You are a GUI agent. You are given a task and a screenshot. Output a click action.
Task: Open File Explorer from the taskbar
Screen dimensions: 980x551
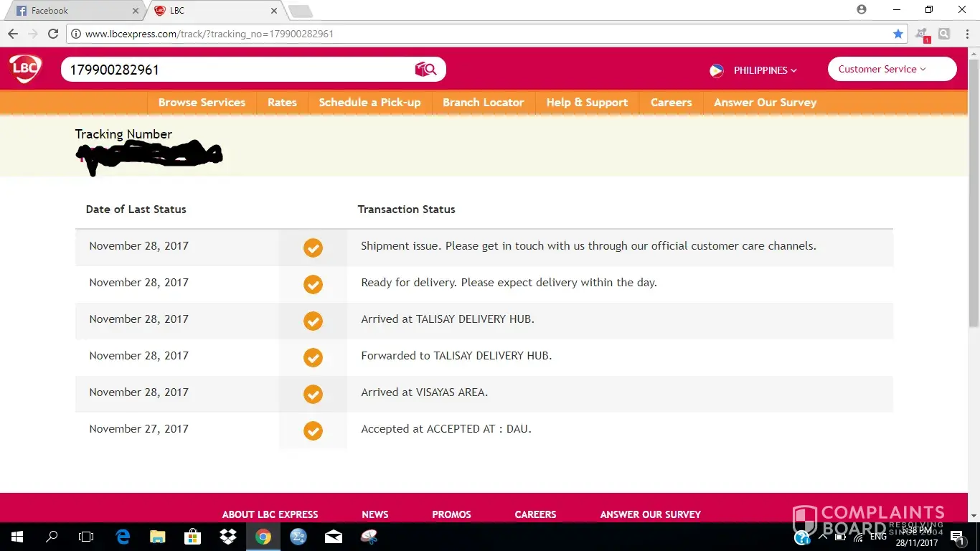coord(158,537)
